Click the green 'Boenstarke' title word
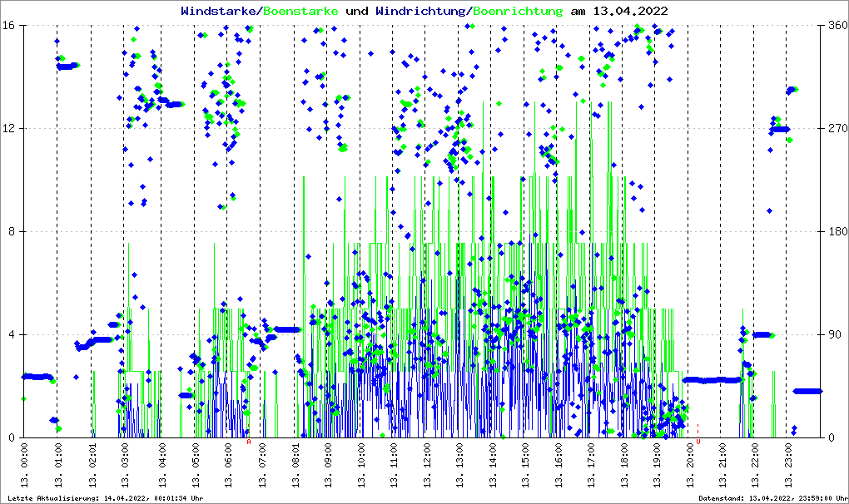Image resolution: width=849 pixels, height=504 pixels. pos(300,11)
